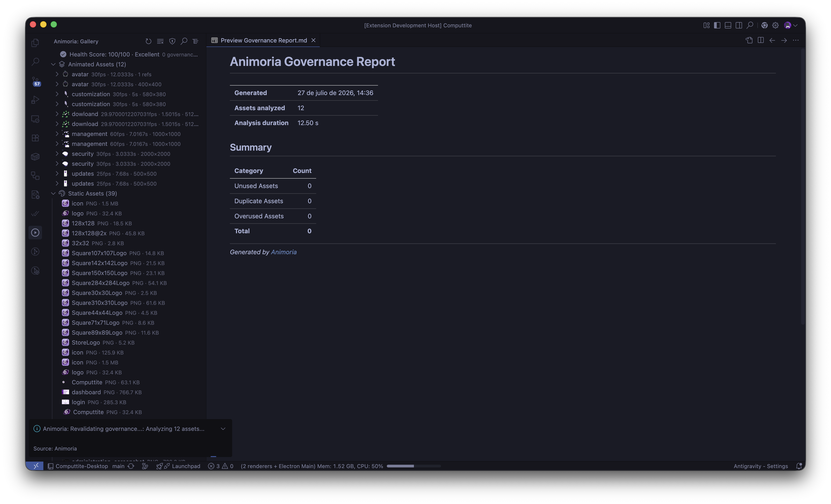Open the Containers view in the activity bar
Screen dimensions: 831x504
[x=35, y=156]
